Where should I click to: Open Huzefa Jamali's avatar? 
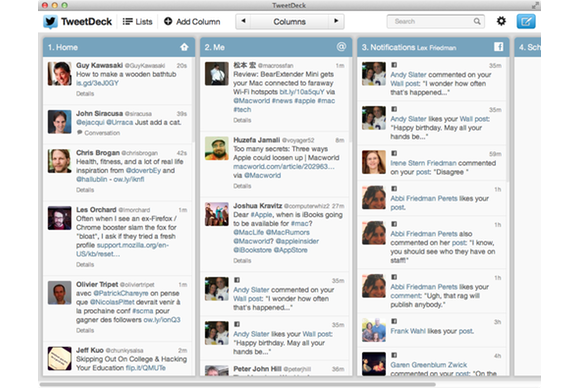click(x=217, y=148)
